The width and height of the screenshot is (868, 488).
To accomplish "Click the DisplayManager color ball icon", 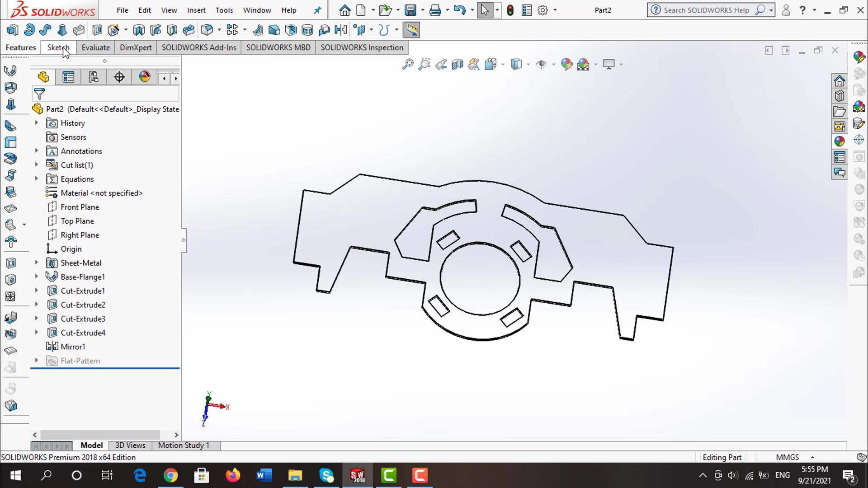I will click(145, 77).
